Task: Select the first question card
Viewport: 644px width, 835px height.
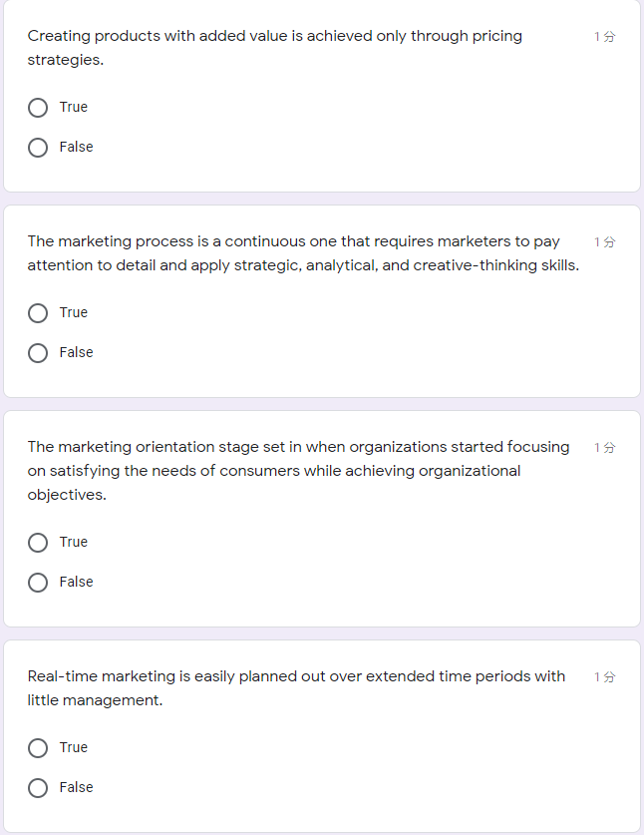Action: click(322, 97)
